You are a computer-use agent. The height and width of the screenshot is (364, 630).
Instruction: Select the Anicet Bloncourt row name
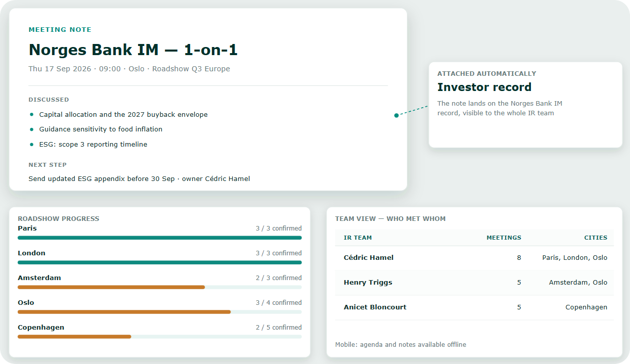375,307
